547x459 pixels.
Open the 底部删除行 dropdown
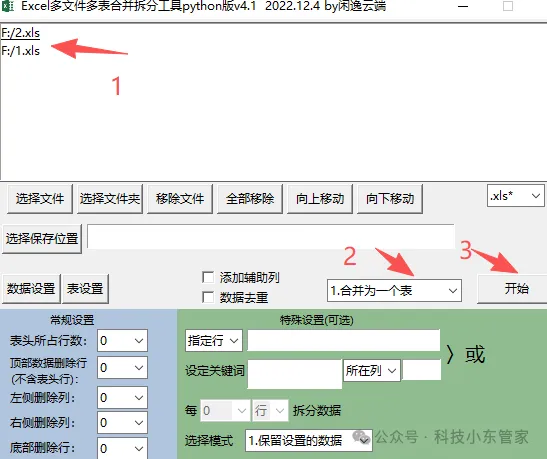[122, 448]
